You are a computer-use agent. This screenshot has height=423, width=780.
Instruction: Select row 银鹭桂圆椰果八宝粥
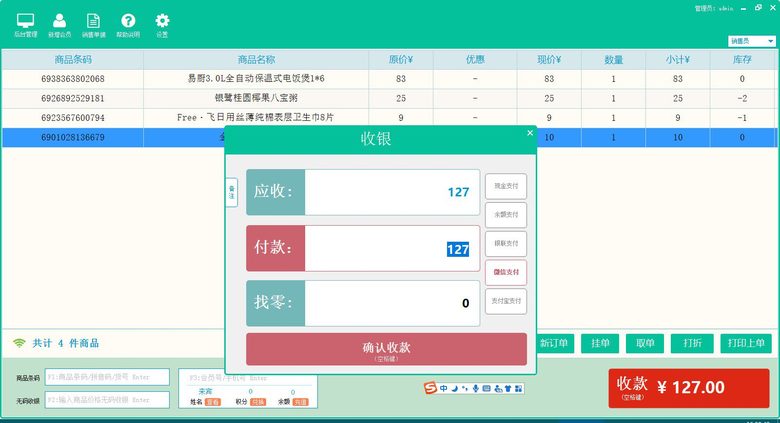coord(390,99)
